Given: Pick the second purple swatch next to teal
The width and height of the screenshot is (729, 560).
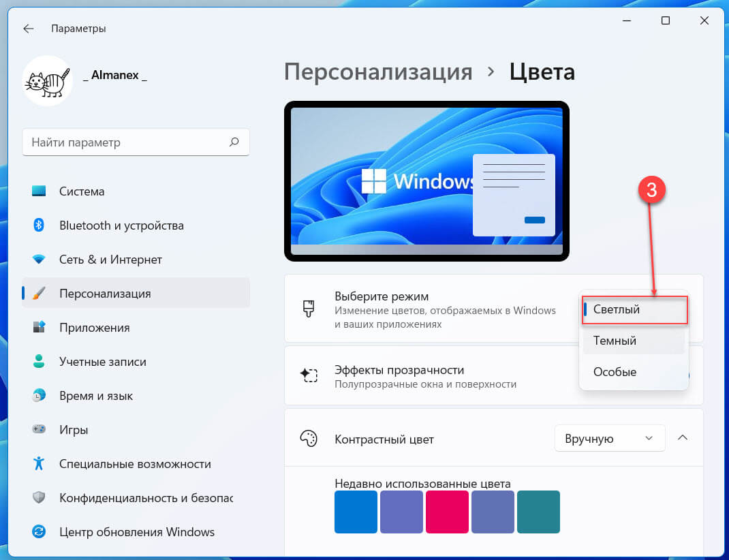Looking at the screenshot, I should click(x=493, y=512).
